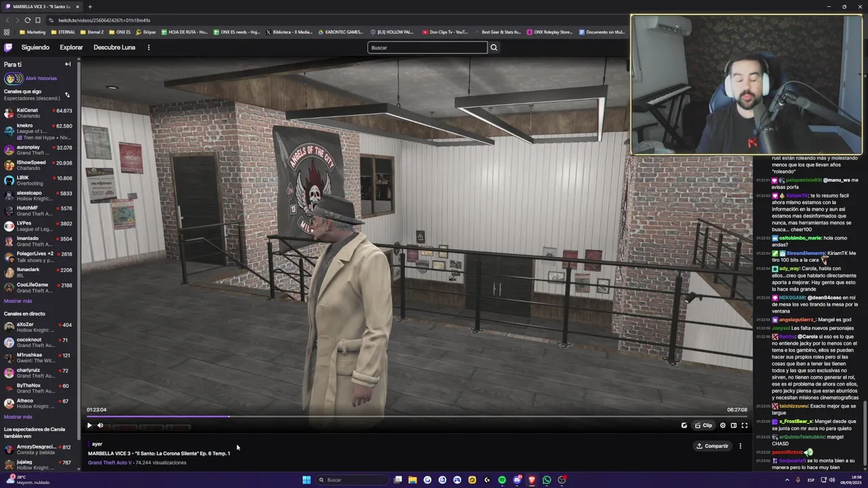Share the video with Compartir
The width and height of the screenshot is (868, 488).
pyautogui.click(x=712, y=446)
